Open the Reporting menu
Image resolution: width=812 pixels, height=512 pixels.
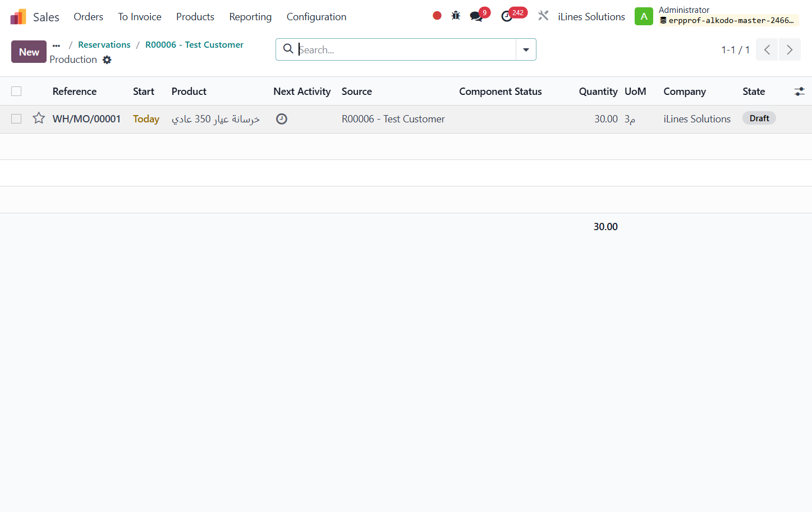[x=250, y=17]
